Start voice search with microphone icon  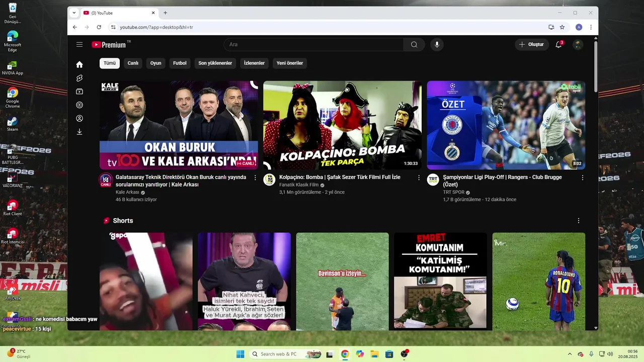pyautogui.click(x=437, y=45)
